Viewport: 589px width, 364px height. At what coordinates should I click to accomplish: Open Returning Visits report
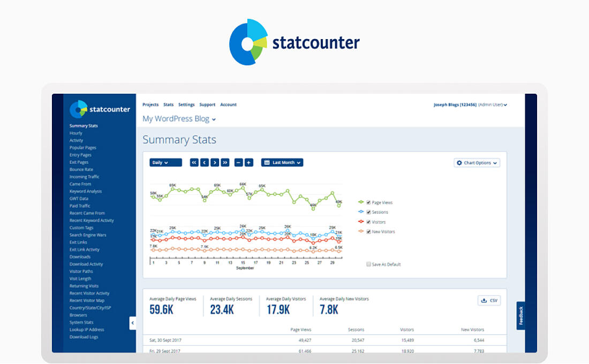[84, 286]
